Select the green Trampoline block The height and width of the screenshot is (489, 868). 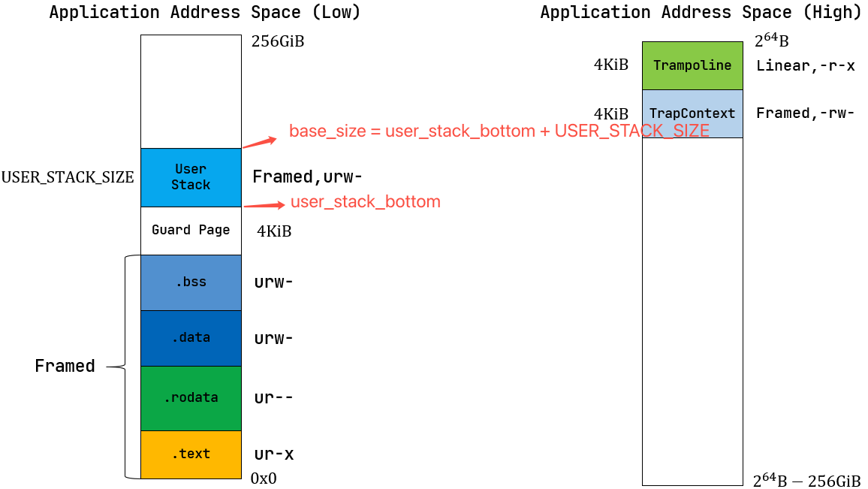pos(691,65)
